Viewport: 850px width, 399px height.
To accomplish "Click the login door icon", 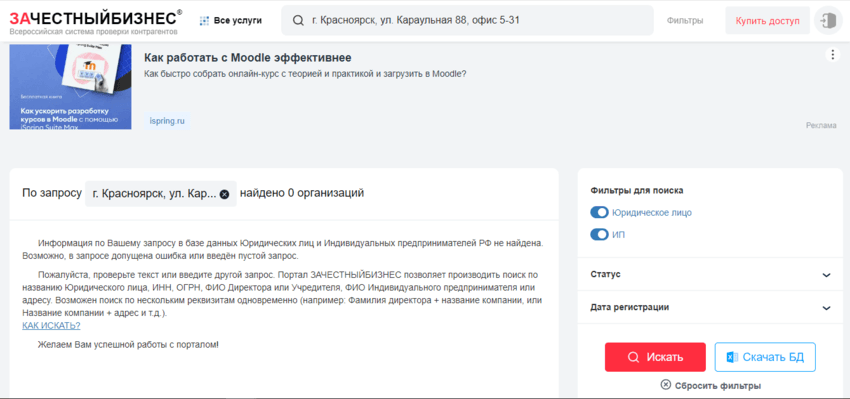I will 828,21.
